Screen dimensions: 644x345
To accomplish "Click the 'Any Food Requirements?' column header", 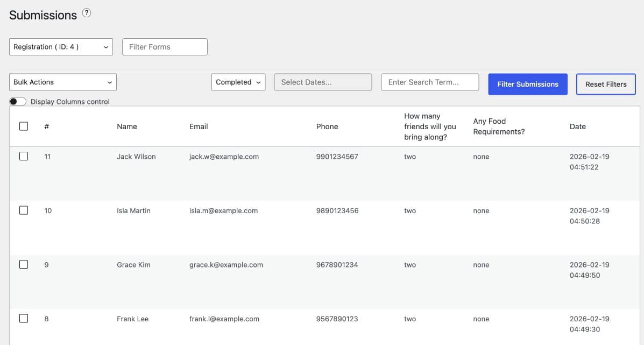I will (x=499, y=126).
